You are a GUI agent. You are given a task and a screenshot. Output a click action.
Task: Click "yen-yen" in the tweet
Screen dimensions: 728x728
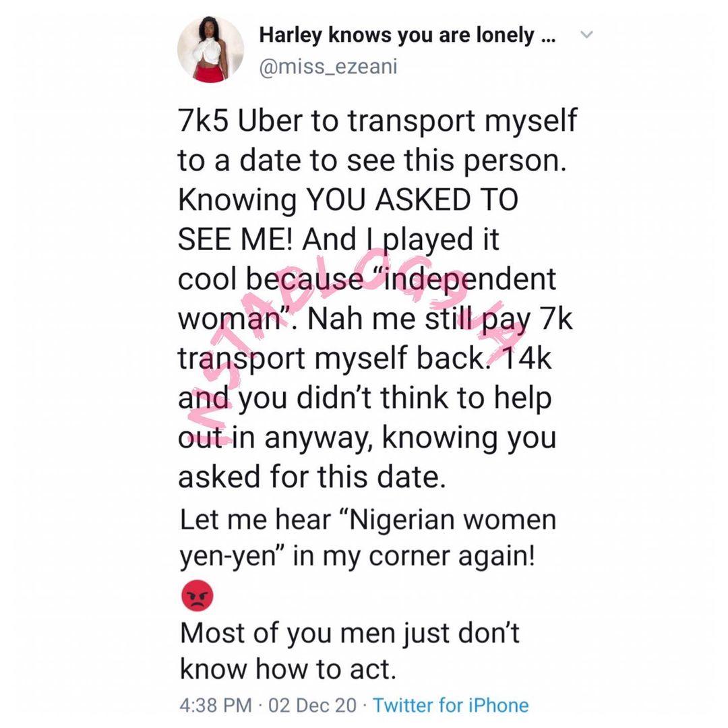click(222, 559)
